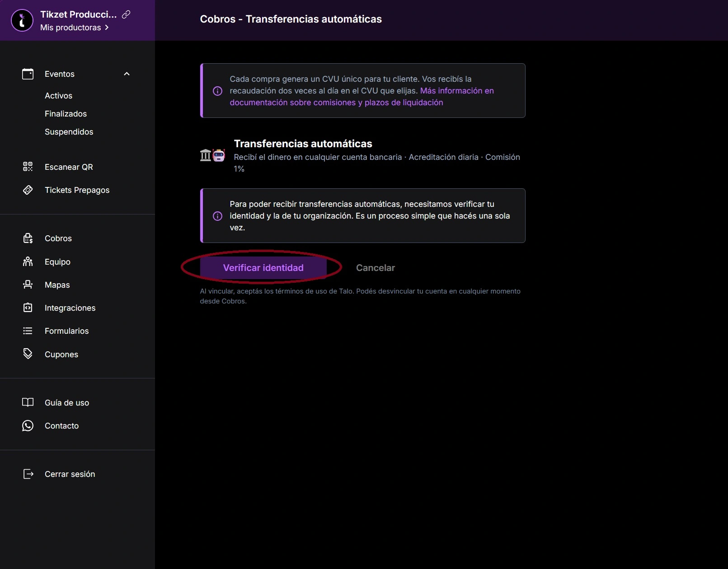Open Mis productoras chevron
The height and width of the screenshot is (569, 728).
click(107, 28)
